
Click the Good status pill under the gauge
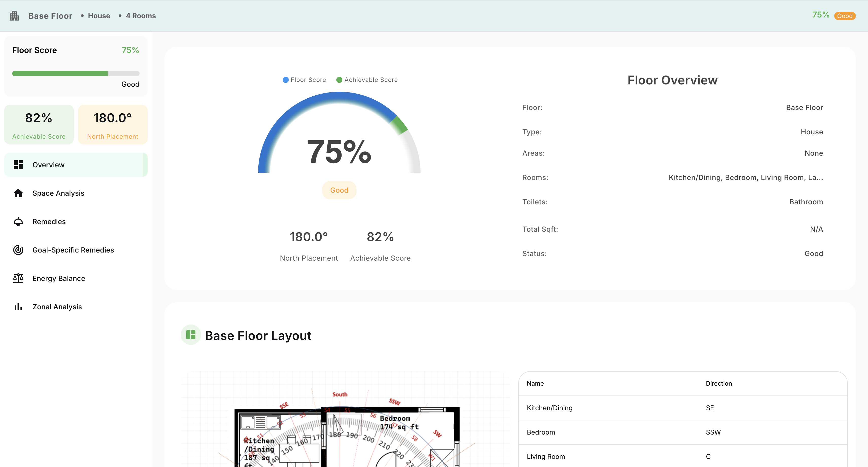339,190
